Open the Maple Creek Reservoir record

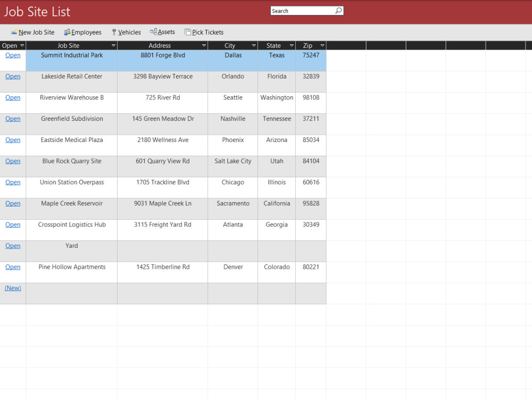[13, 204]
